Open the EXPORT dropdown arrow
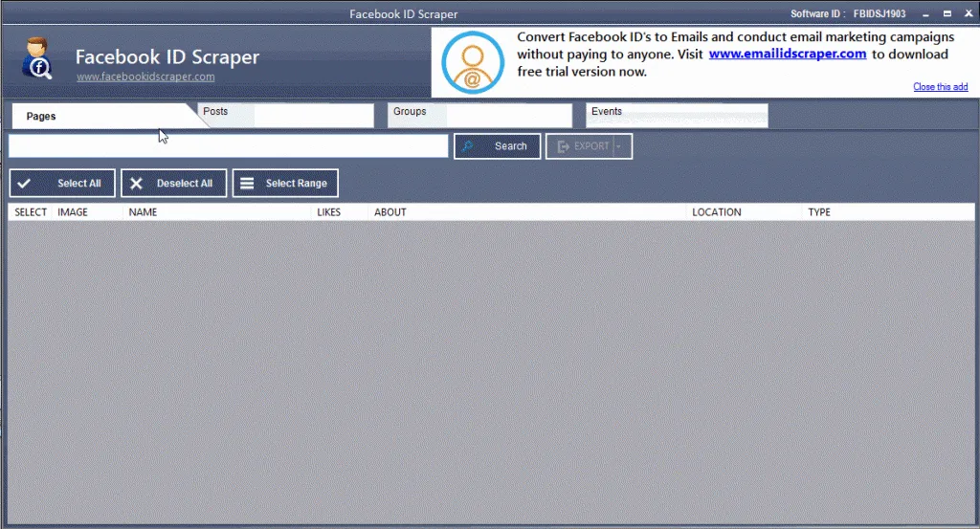980x529 pixels. tap(619, 146)
